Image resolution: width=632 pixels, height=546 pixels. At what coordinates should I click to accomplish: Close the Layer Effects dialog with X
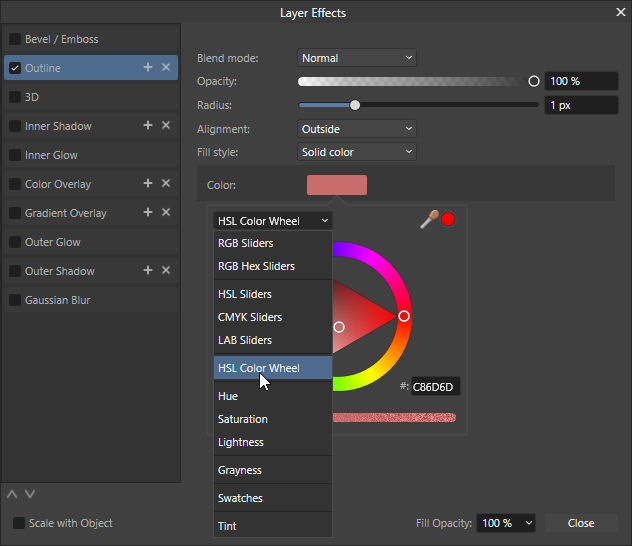click(x=621, y=12)
